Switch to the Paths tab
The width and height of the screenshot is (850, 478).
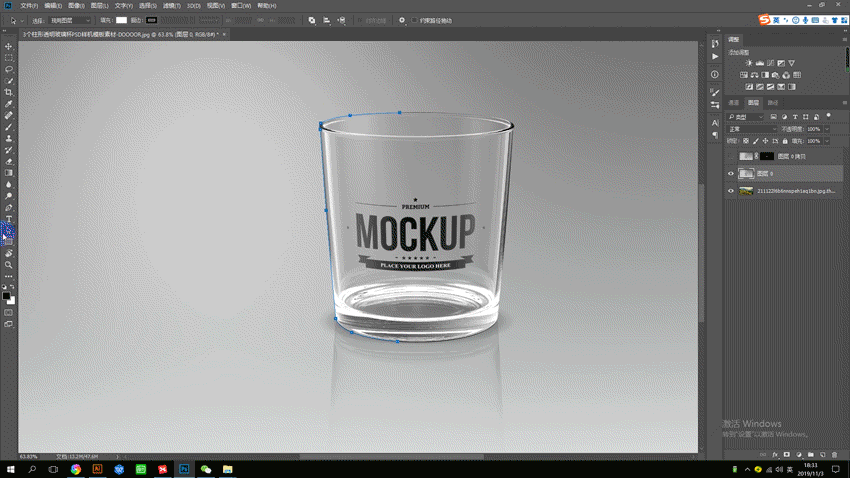tap(773, 102)
